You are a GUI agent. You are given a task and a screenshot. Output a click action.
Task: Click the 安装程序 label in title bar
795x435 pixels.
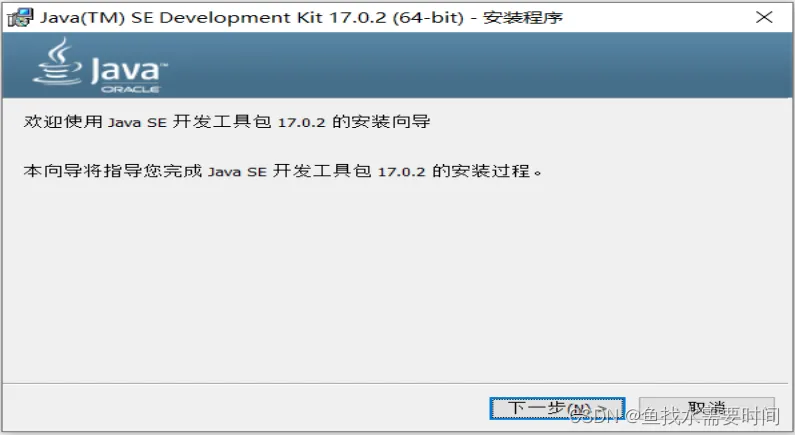coord(523,18)
